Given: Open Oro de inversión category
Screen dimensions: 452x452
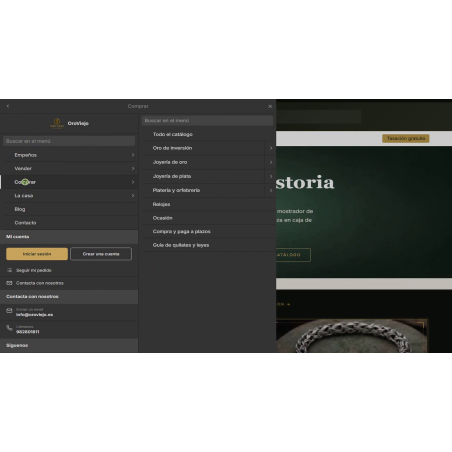Looking at the screenshot, I should (x=172, y=148).
